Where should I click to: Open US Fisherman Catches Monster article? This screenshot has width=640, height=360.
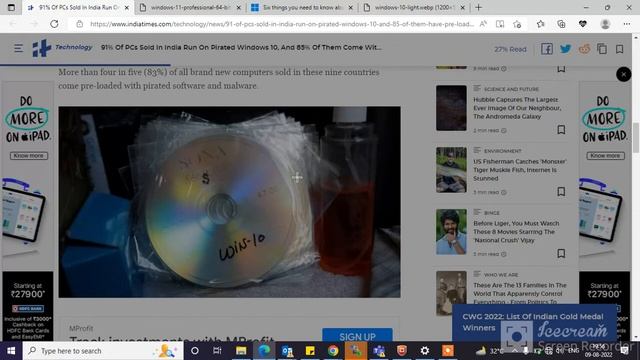[519, 170]
